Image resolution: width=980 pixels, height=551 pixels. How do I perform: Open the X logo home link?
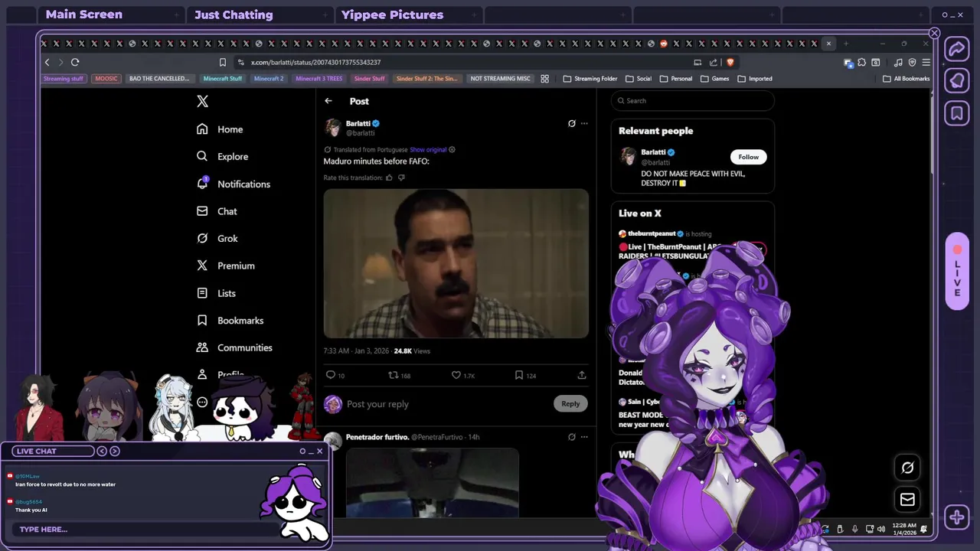click(x=202, y=101)
